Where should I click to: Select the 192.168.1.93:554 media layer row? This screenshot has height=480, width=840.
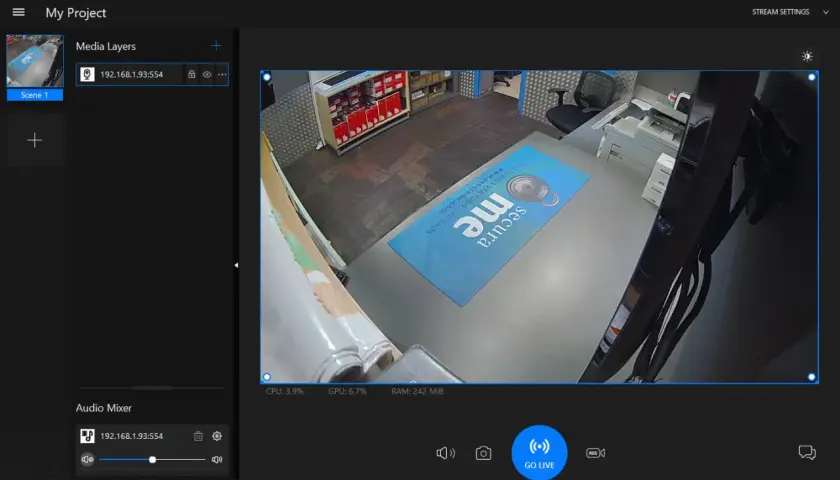(152, 74)
